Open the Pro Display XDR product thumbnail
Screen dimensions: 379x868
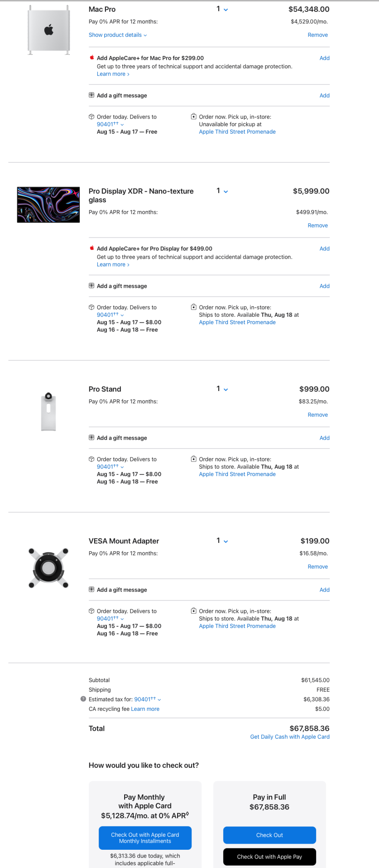(x=48, y=205)
